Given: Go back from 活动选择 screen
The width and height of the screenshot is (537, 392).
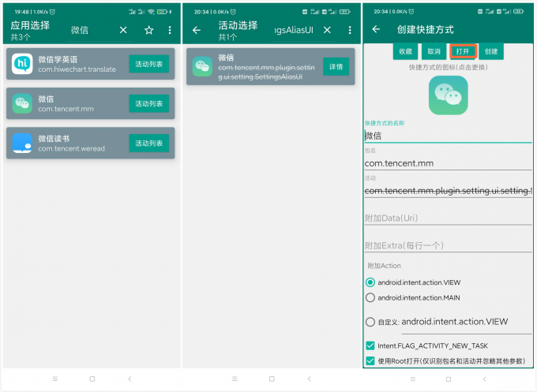Looking at the screenshot, I should 197,30.
